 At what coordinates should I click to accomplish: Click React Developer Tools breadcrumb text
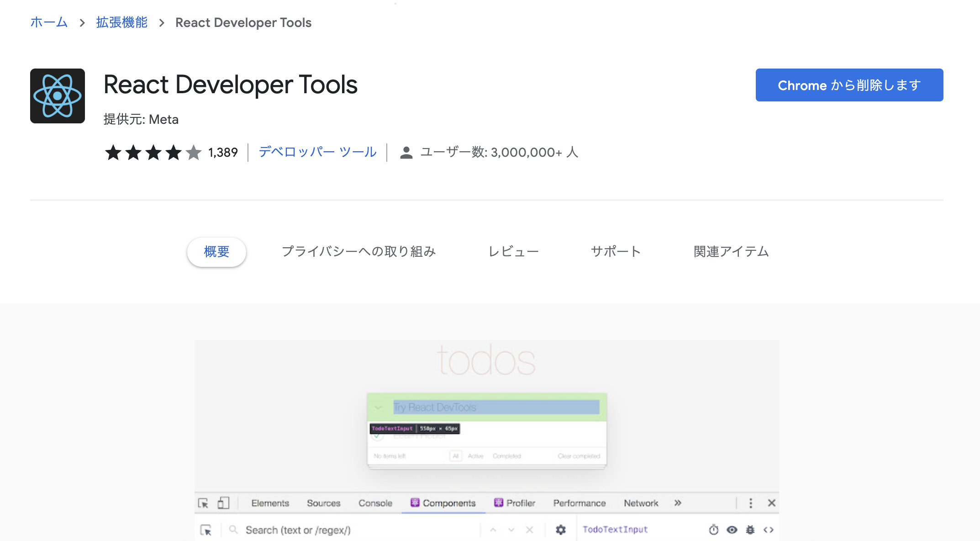click(x=243, y=22)
